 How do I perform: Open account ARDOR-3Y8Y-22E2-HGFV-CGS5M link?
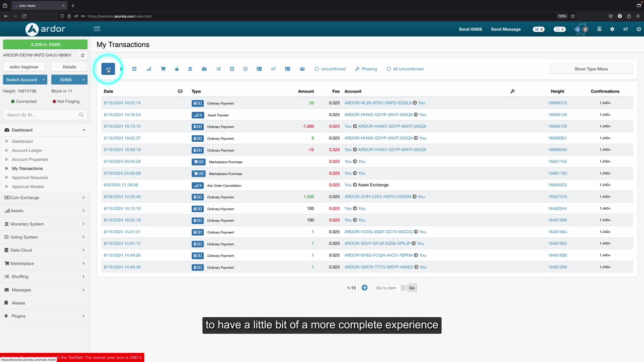tap(378, 197)
